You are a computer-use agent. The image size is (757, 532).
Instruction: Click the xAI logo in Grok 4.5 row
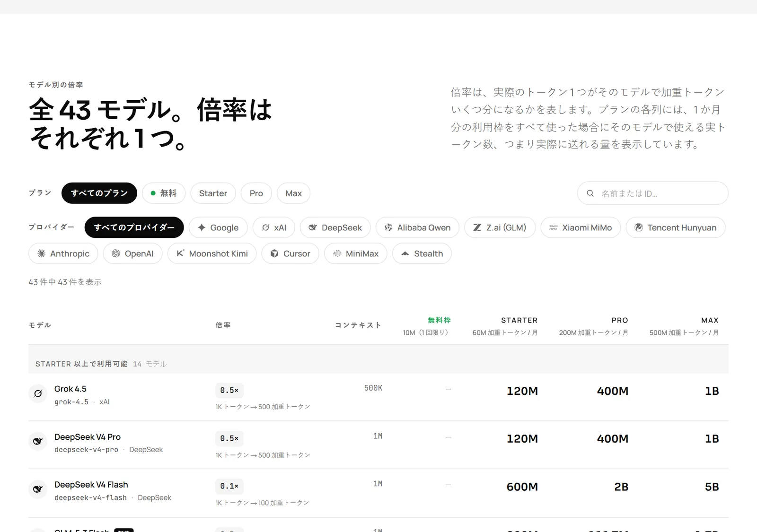[x=38, y=393]
